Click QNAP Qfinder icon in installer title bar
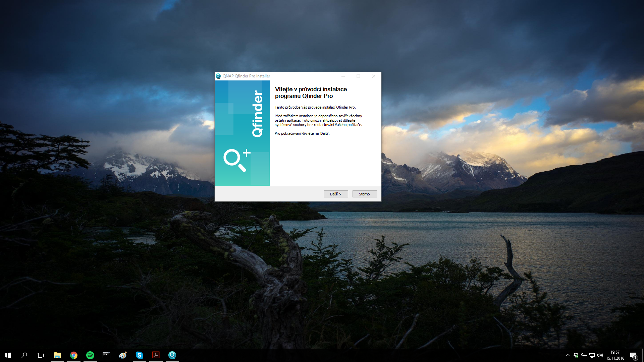 (218, 76)
